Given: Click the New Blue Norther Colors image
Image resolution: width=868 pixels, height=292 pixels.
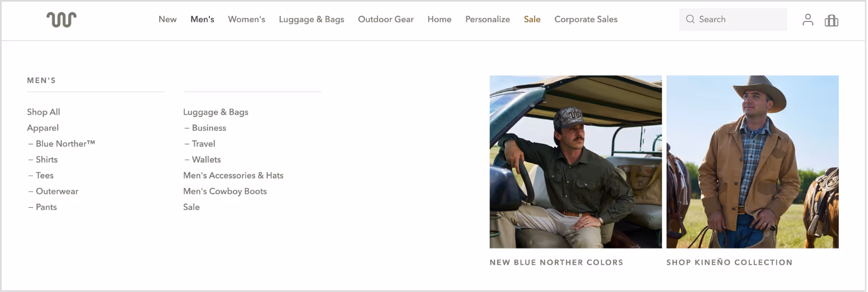Looking at the screenshot, I should [x=575, y=162].
